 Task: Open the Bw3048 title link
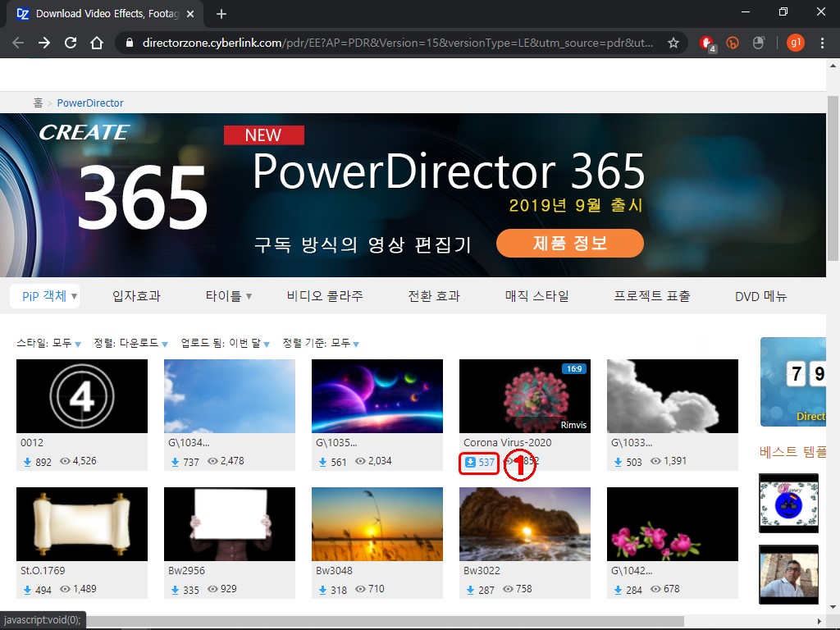point(335,571)
